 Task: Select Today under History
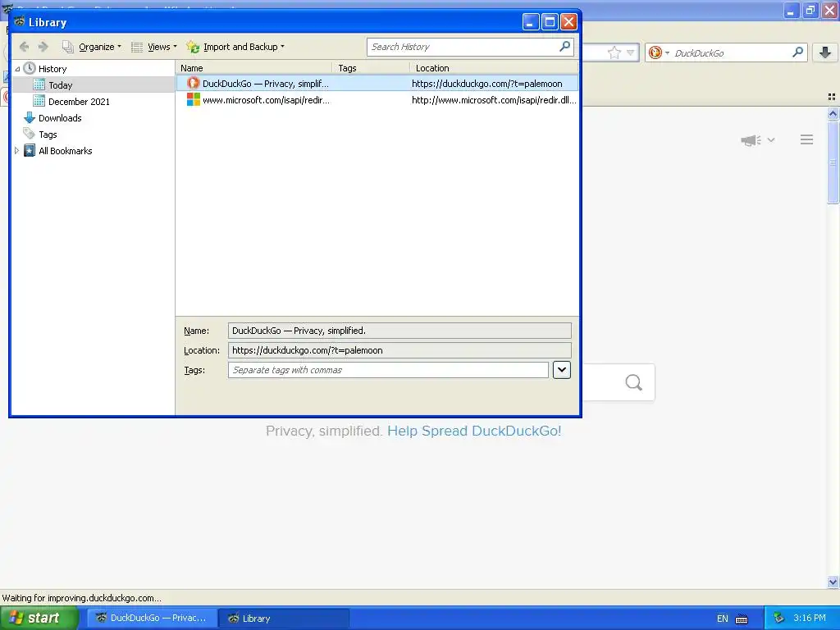[x=60, y=85]
